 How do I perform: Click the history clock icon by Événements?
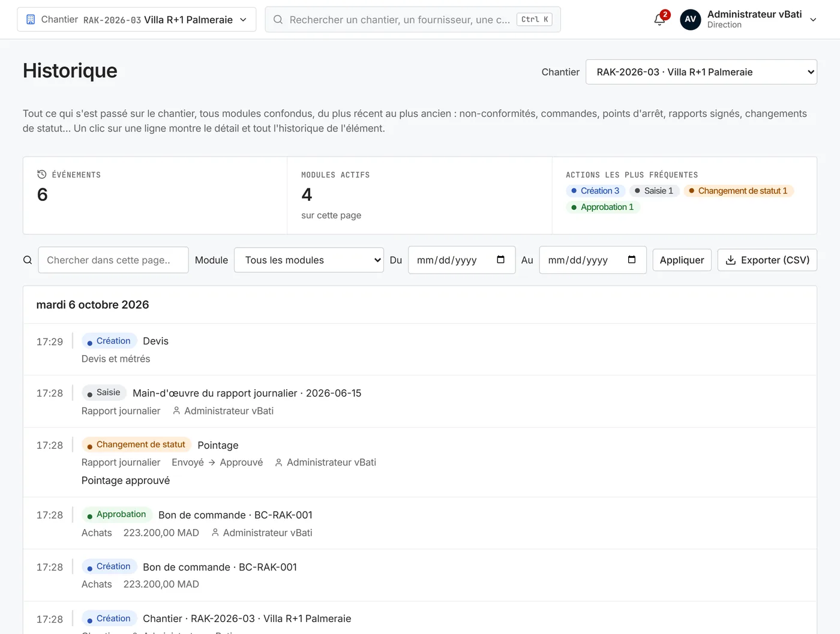(x=42, y=175)
